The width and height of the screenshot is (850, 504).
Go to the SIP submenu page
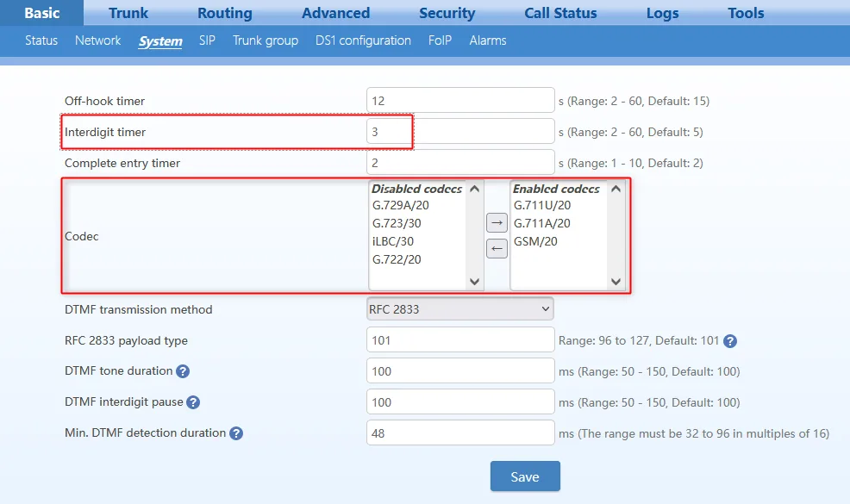[207, 40]
